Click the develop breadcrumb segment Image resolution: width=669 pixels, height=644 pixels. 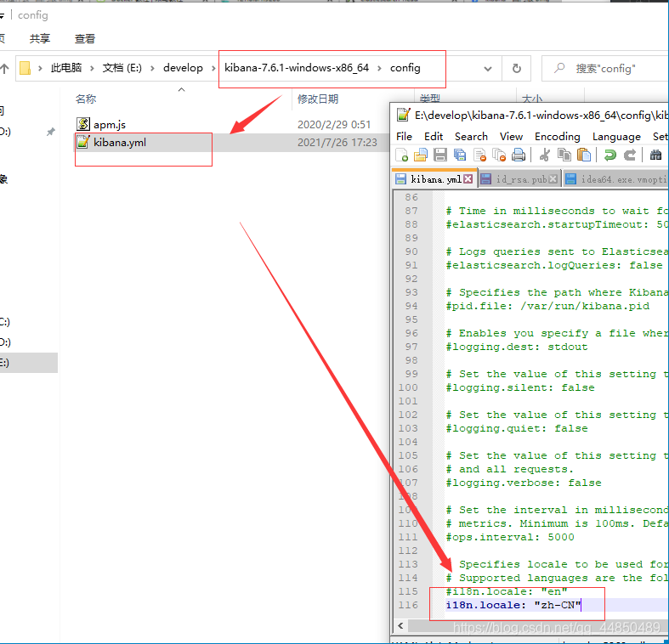[183, 68]
